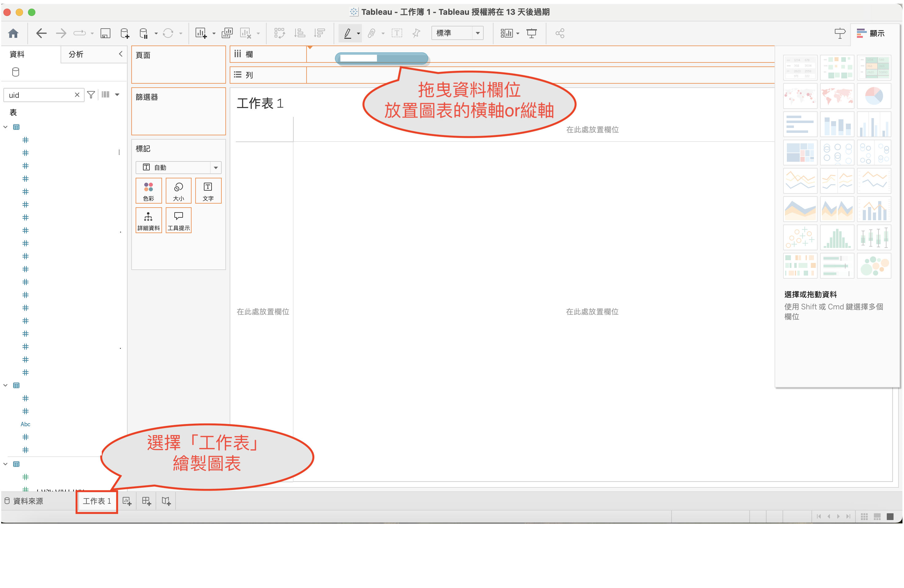Choose pie chart in Show Me
This screenshot has height=588, width=904.
874,96
